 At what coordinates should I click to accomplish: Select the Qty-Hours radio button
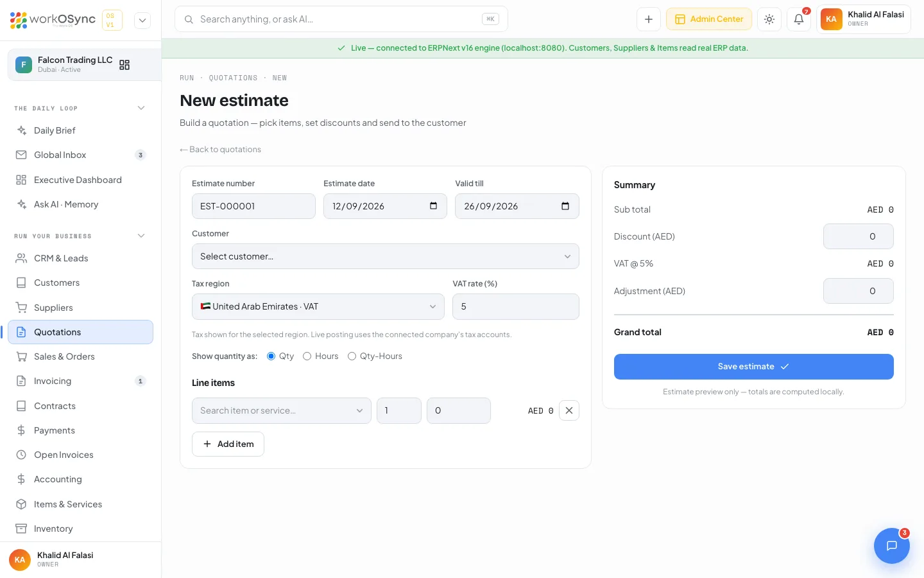click(352, 356)
